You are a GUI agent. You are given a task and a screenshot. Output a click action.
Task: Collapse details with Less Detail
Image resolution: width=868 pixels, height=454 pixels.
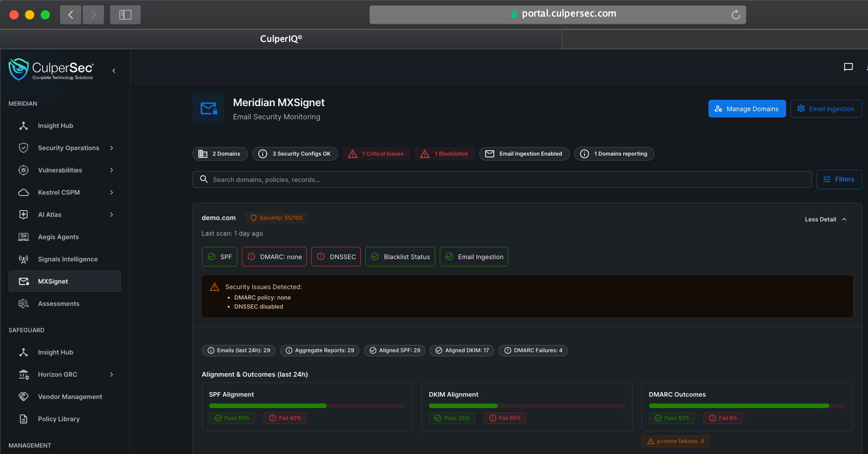coord(826,219)
